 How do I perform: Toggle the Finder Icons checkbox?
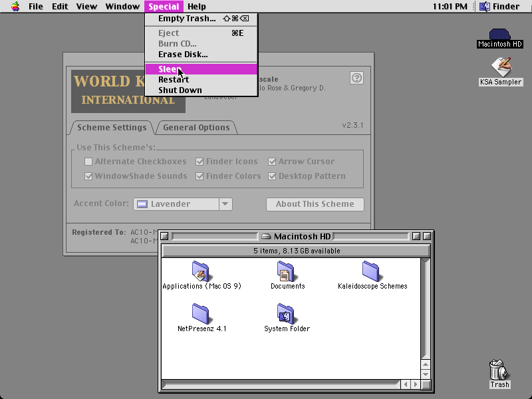tap(199, 162)
